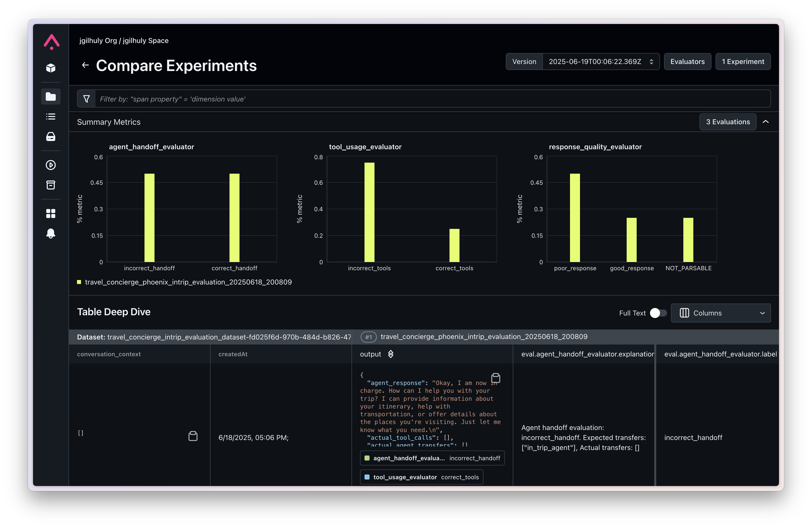The height and width of the screenshot is (528, 812).
Task: Open the dashboards grid sidebar icon
Action: point(51,213)
